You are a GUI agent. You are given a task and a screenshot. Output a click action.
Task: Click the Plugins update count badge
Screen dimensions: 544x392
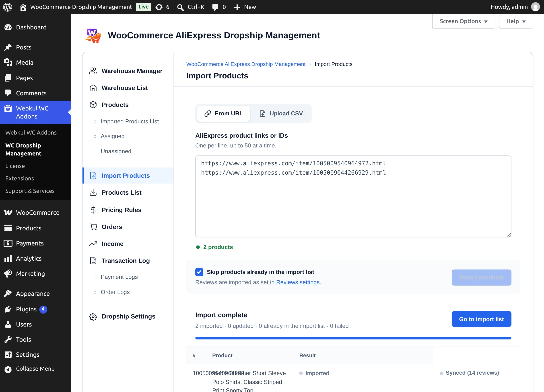coord(43,309)
